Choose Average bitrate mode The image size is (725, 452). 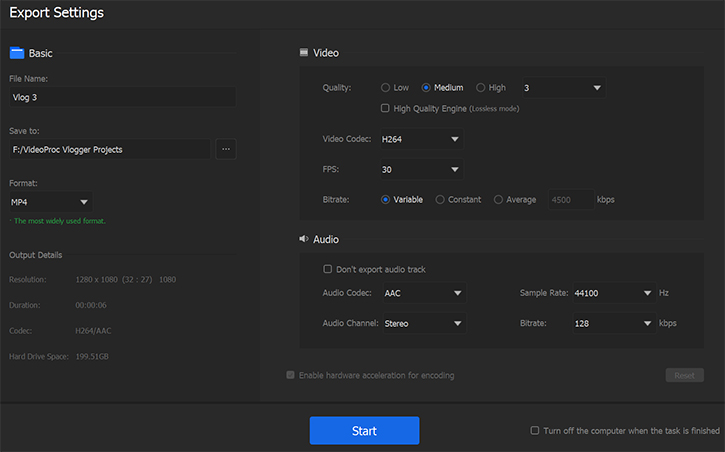[x=499, y=200]
